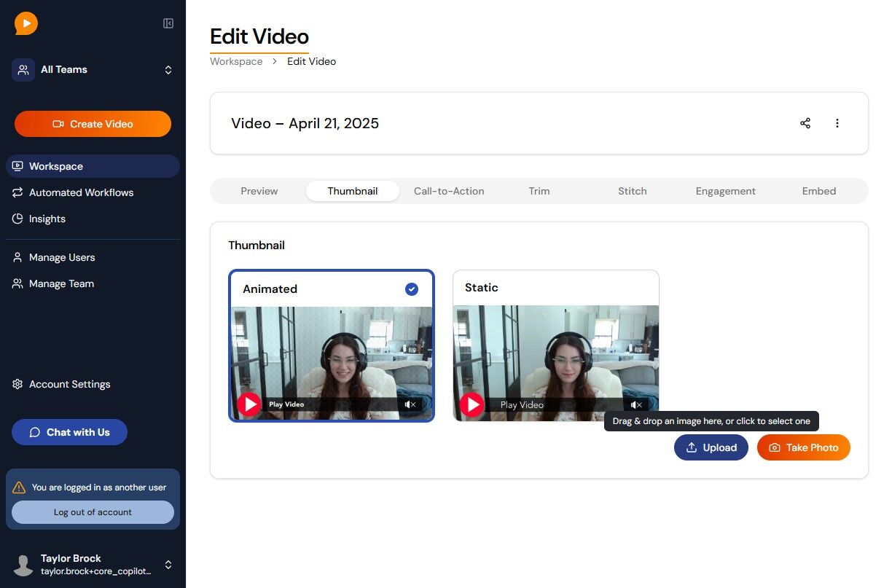Image resolution: width=892 pixels, height=588 pixels.
Task: Click Log out of account
Action: point(93,512)
